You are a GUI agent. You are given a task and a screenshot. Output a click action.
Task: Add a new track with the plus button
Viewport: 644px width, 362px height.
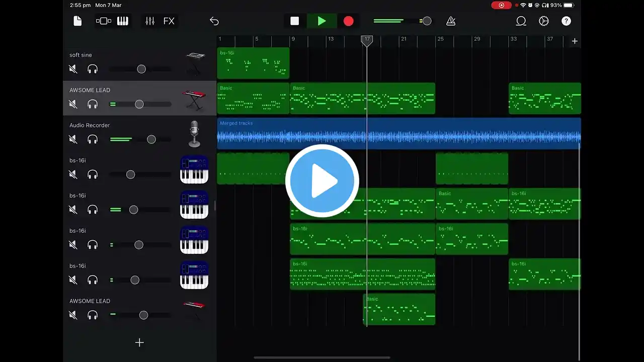[139, 342]
